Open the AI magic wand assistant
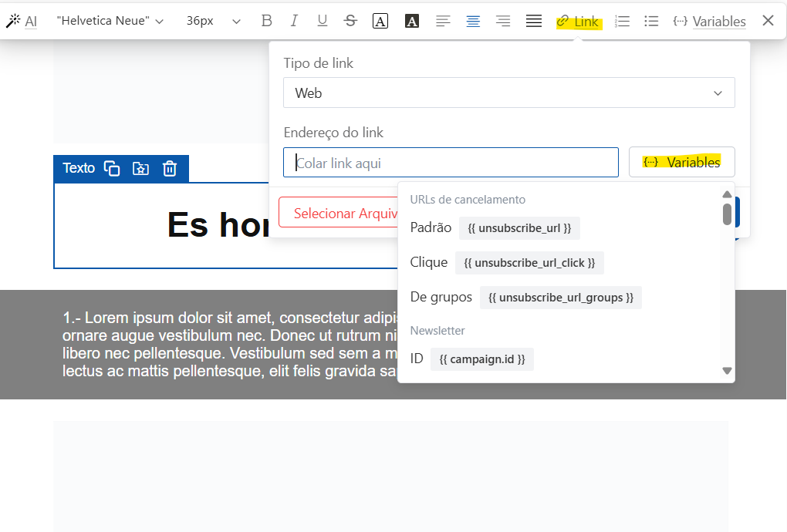Viewport: 787px width, 532px height. [22, 21]
